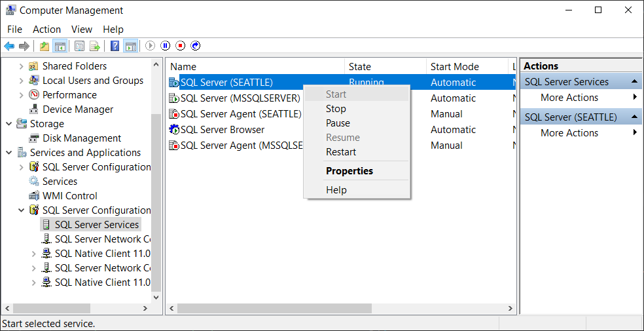Image resolution: width=644 pixels, height=331 pixels.
Task: Click the Storage node icon in tree
Action: (x=22, y=124)
